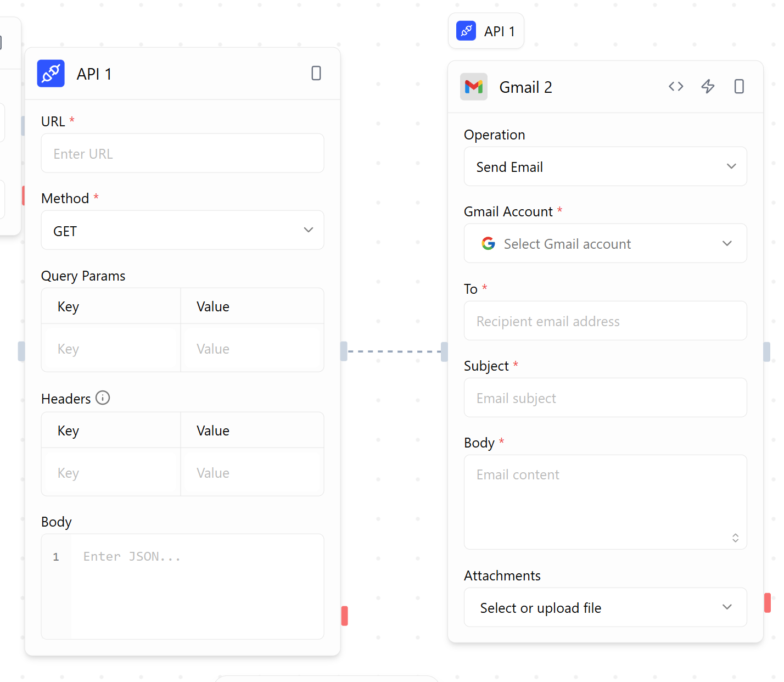
Task: Click lightning bolt trigger icon on Gmail 2
Action: click(708, 87)
